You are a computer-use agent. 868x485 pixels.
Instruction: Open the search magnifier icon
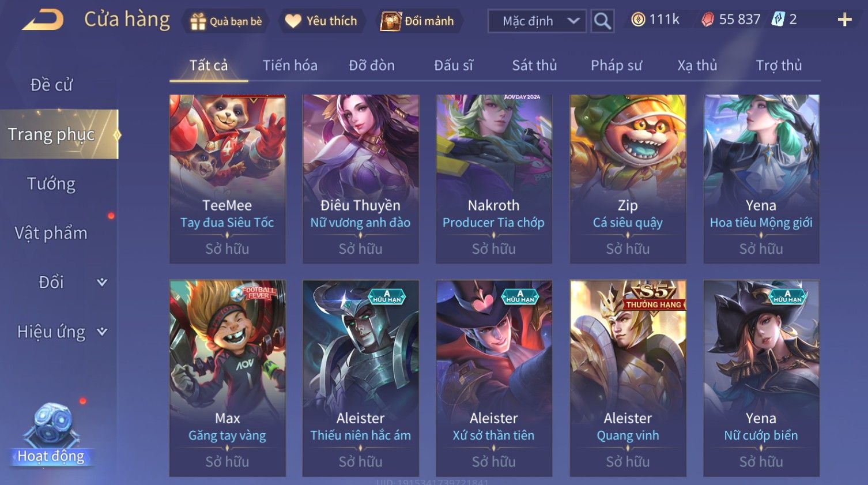[602, 21]
